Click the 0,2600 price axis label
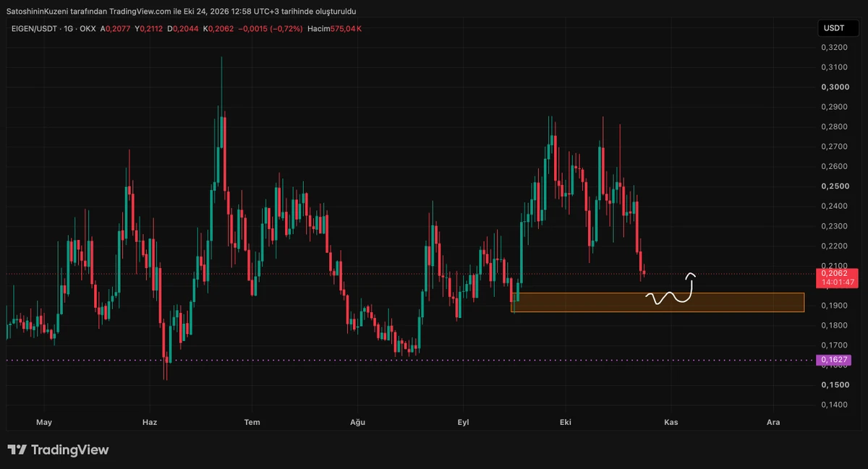Image resolution: width=868 pixels, height=469 pixels. tap(834, 166)
